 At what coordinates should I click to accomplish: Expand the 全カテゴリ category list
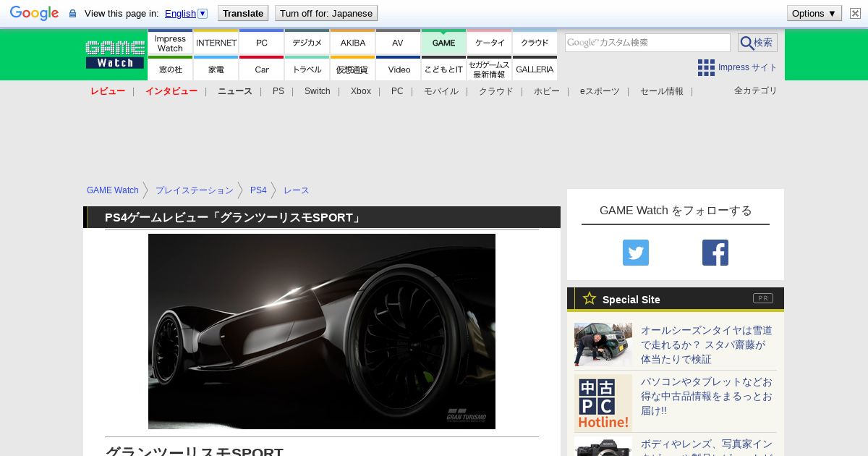tap(755, 90)
